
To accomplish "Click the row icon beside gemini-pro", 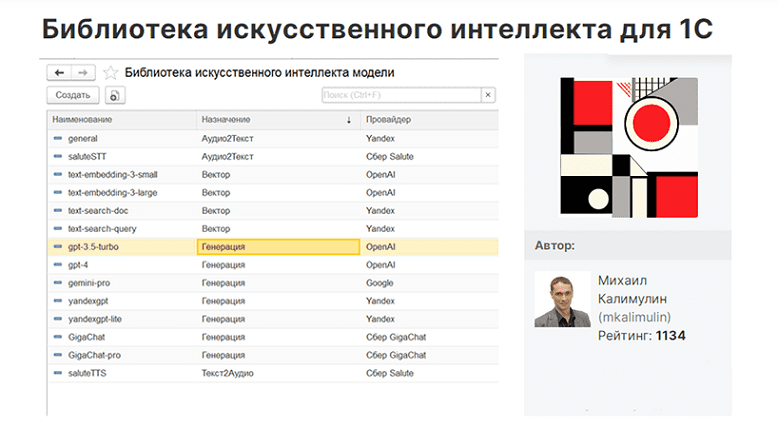I will pos(58,283).
